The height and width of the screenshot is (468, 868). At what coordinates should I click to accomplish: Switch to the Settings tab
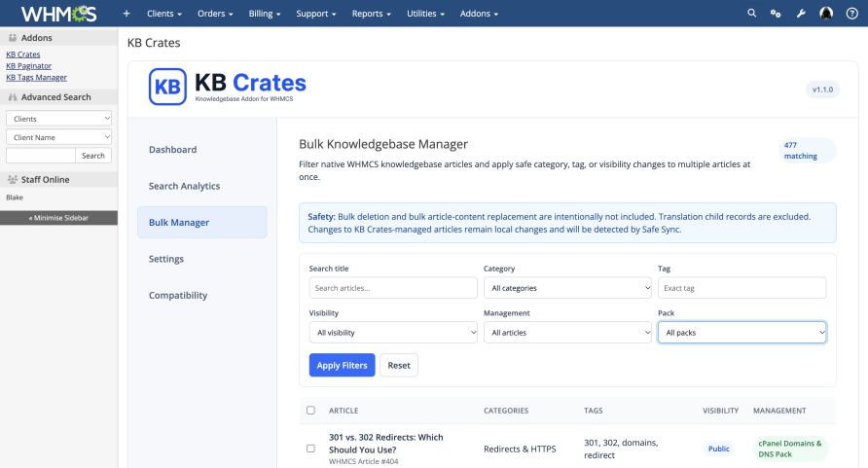(202, 259)
